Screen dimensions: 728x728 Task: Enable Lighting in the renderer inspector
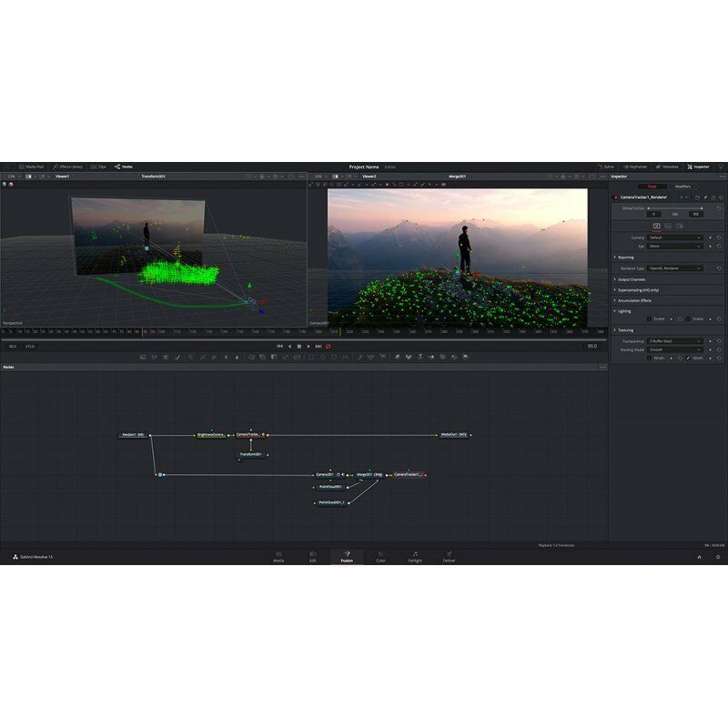651,318
